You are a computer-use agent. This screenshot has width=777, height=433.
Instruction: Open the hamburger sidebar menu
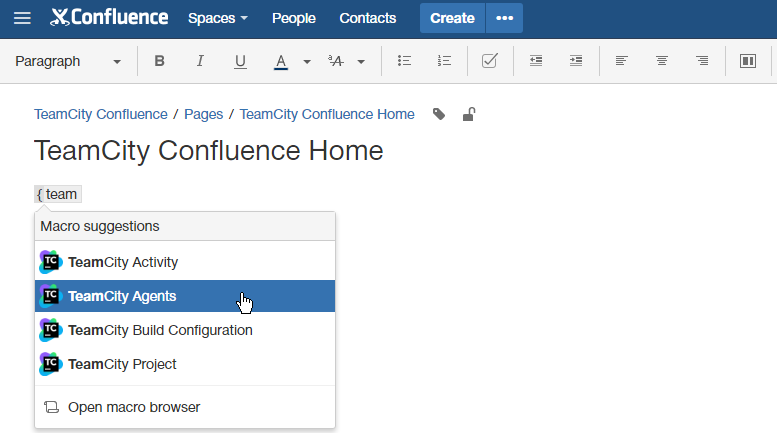21,18
